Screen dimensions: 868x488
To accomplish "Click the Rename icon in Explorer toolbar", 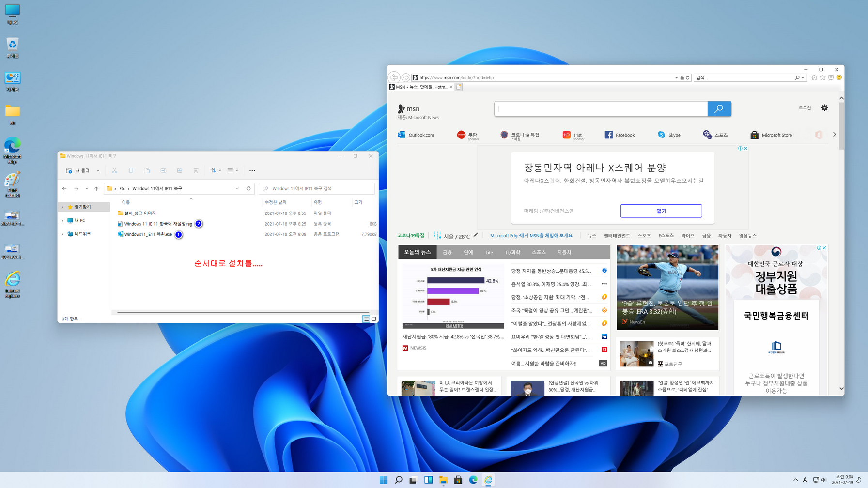I will click(x=163, y=170).
